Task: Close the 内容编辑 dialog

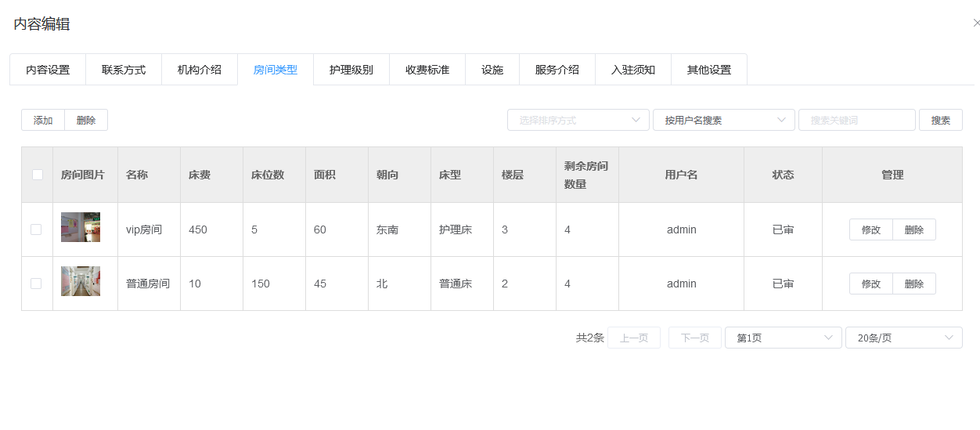Action: 975,23
